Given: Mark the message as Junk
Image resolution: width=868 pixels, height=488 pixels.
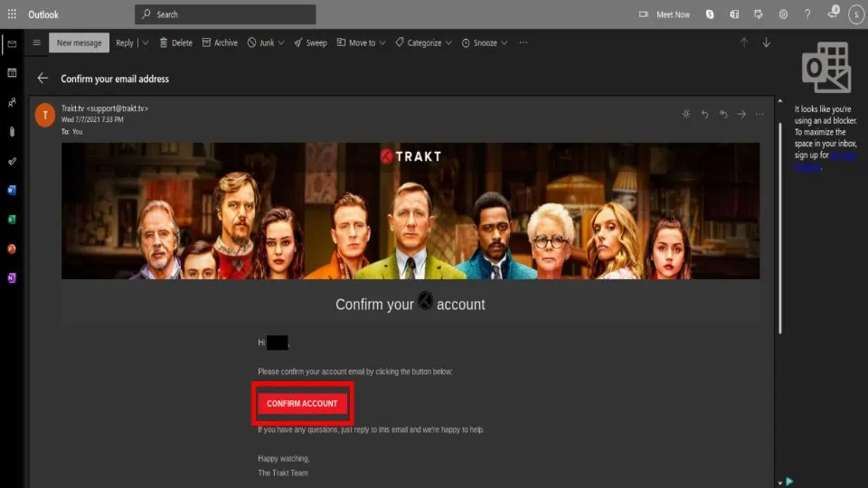Looking at the screenshot, I should click(x=260, y=42).
